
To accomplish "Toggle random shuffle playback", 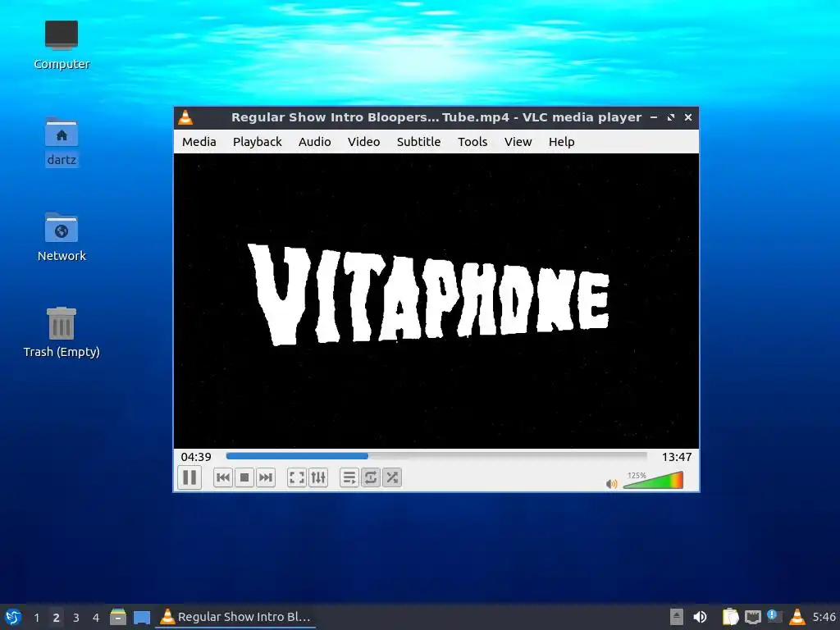I will (392, 477).
